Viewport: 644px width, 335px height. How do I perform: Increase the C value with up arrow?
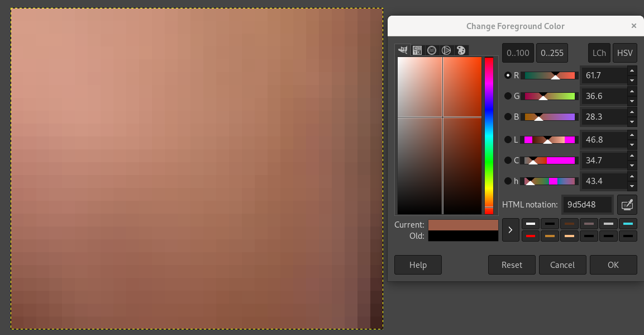pos(632,155)
